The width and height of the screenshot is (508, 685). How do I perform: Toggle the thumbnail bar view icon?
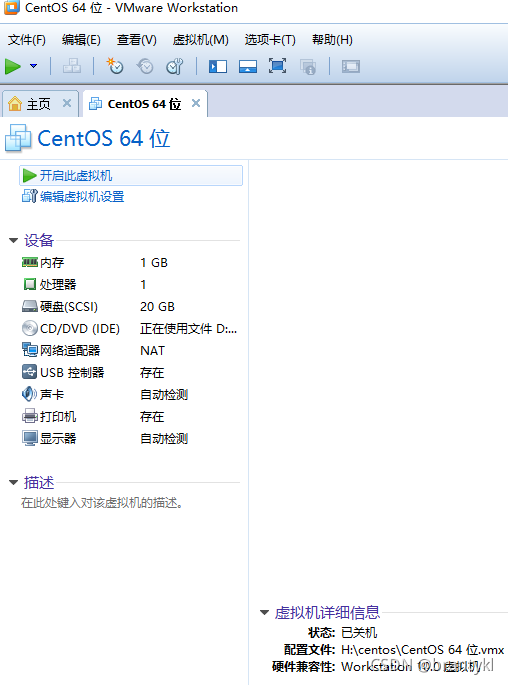(248, 66)
